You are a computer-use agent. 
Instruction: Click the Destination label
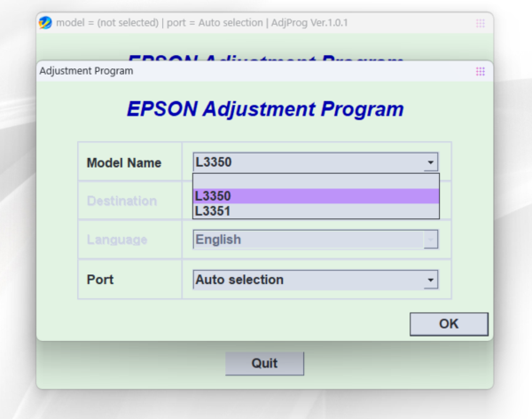click(x=121, y=201)
